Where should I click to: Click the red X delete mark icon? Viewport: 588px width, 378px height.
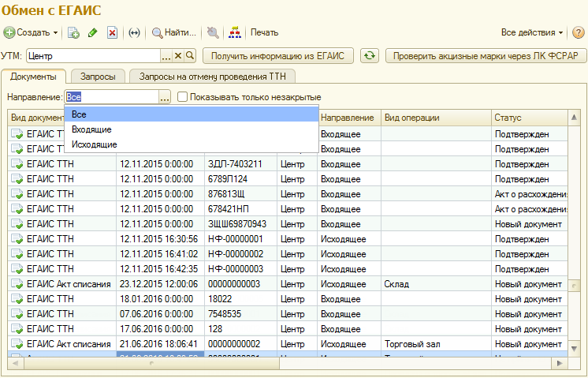pyautogui.click(x=113, y=33)
